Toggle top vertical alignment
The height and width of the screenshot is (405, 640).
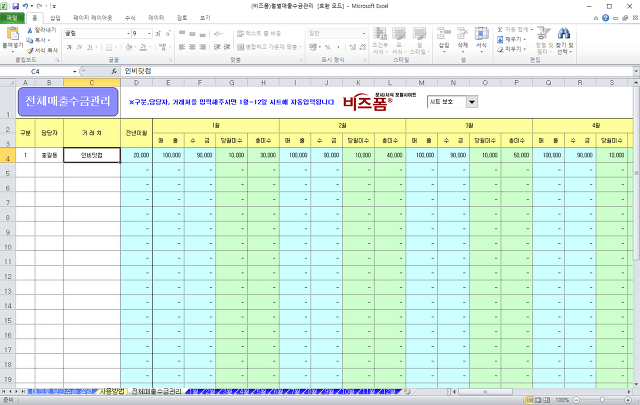[182, 33]
